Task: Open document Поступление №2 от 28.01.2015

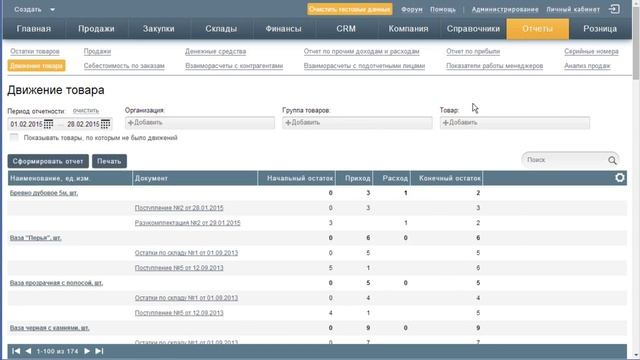Action: [x=179, y=208]
